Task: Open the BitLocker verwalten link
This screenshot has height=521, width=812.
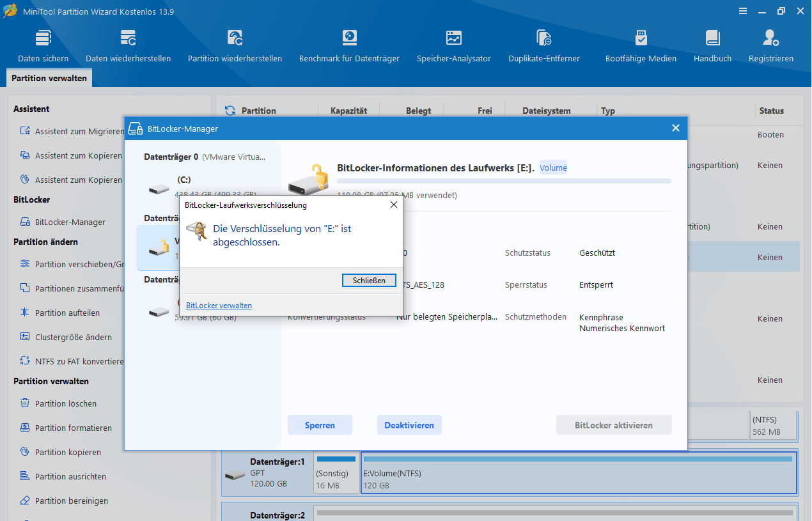Action: tap(219, 306)
